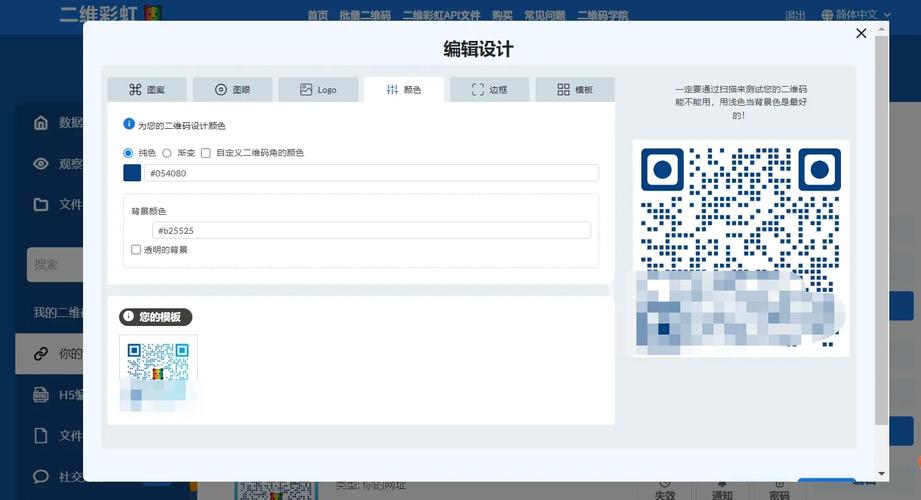Open 批量二维码 from the top navigation
This screenshot has height=500, width=921.
(365, 15)
